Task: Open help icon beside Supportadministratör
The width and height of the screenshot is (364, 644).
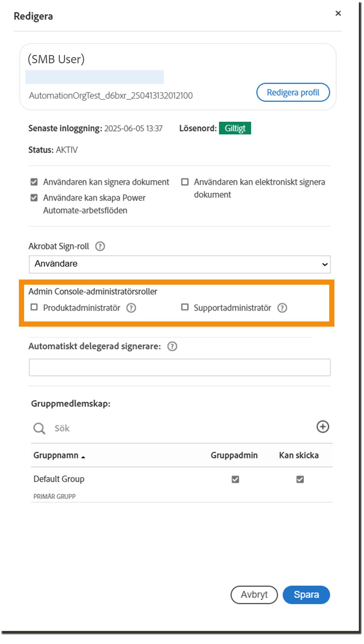Action: tap(282, 308)
